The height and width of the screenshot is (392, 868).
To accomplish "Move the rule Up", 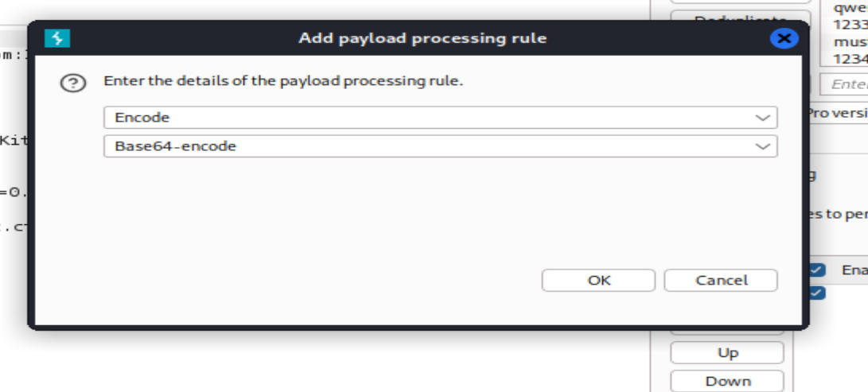I will tap(727, 353).
